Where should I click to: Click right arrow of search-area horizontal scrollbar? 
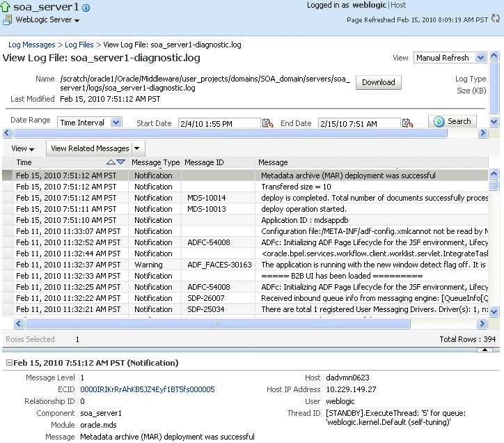(x=482, y=133)
